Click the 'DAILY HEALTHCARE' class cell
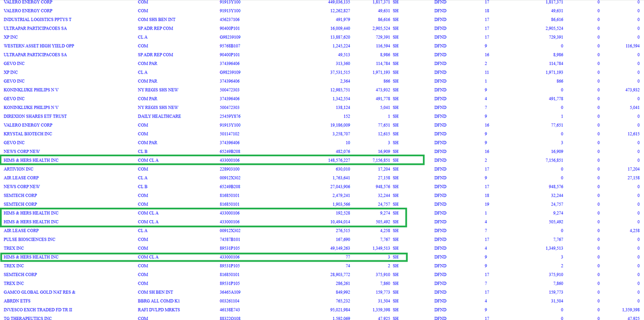This screenshot has width=644, height=320. point(159,116)
